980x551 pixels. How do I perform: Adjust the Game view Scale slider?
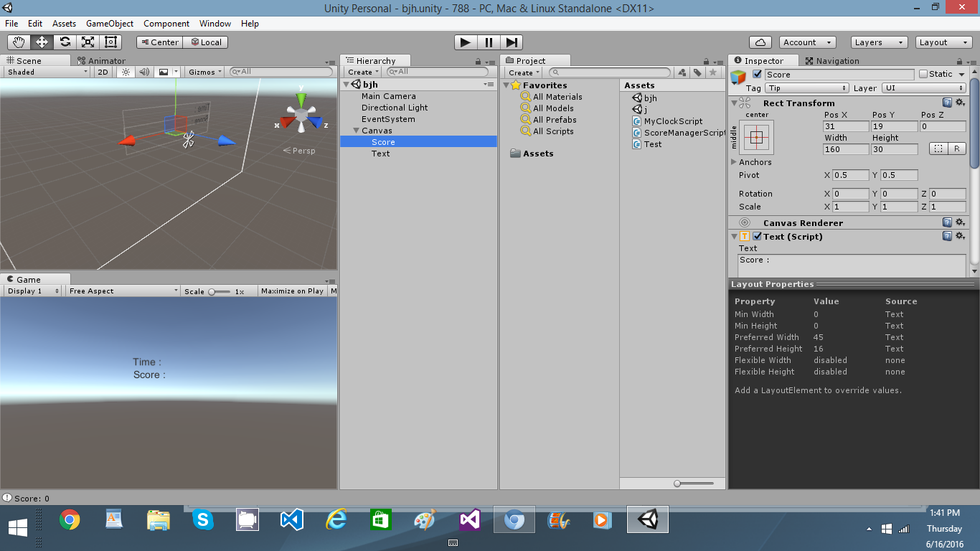coord(220,291)
